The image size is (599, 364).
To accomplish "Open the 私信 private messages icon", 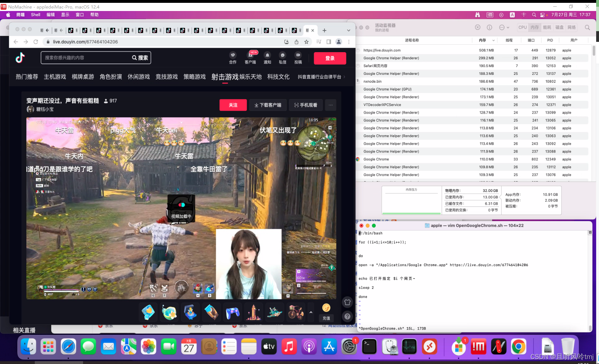I will [x=282, y=58].
